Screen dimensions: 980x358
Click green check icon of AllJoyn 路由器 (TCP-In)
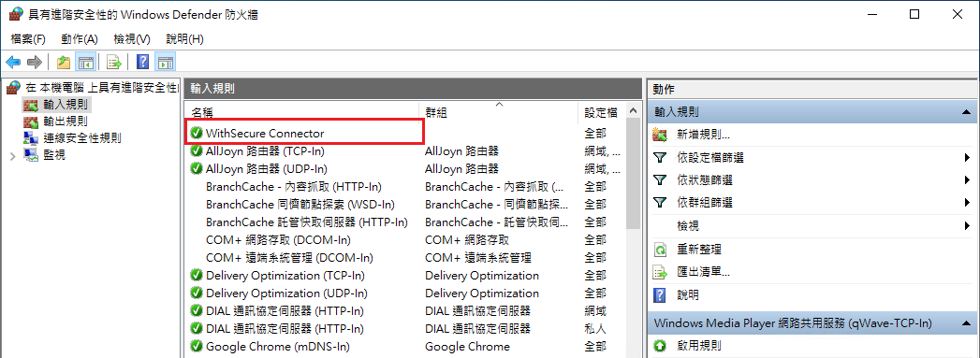point(197,150)
